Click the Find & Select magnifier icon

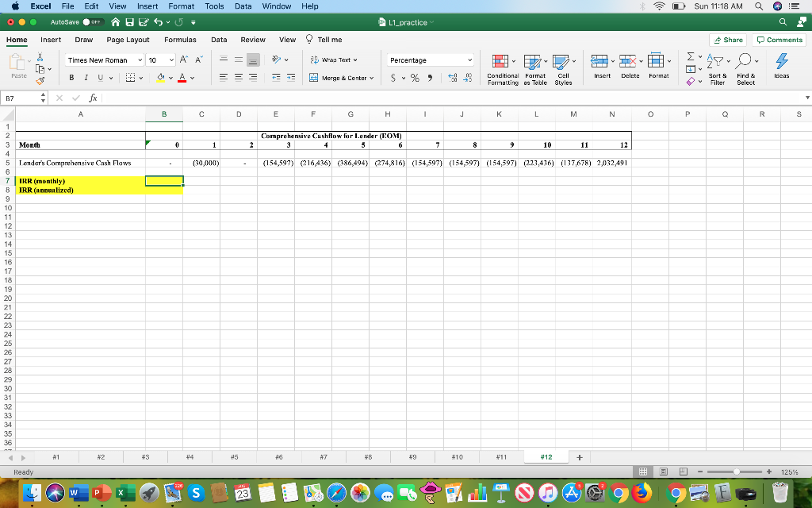pos(745,70)
